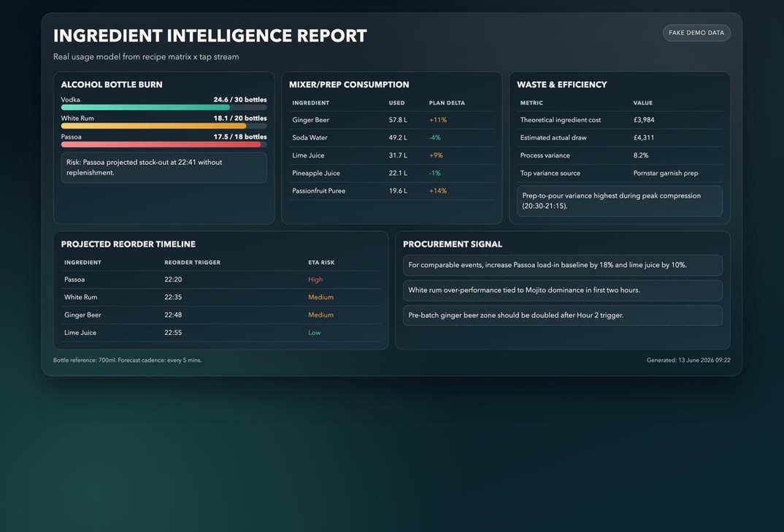Click the "17.5 / 18 bottles" Passoa value
784x532 pixels.
240,136
